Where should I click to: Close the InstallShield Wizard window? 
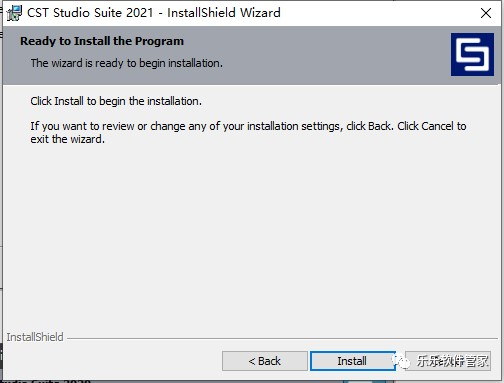tap(486, 13)
